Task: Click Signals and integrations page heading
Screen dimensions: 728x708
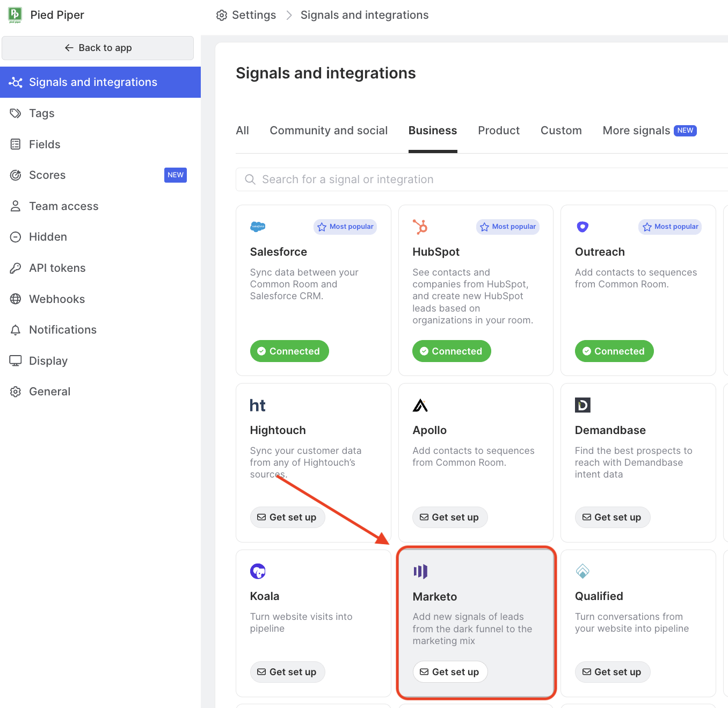Action: 326,73
